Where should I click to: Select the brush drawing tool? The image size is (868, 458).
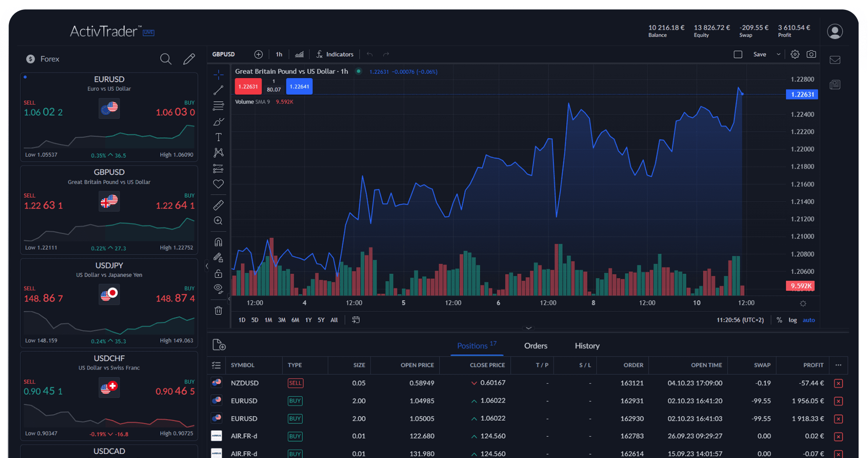coord(218,122)
